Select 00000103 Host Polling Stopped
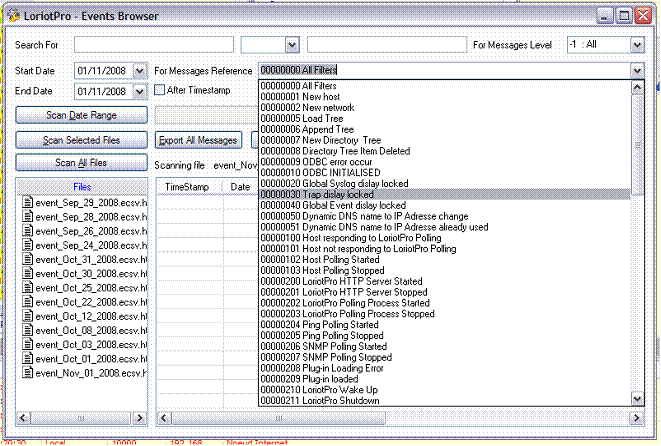The width and height of the screenshot is (661, 446). [445, 271]
